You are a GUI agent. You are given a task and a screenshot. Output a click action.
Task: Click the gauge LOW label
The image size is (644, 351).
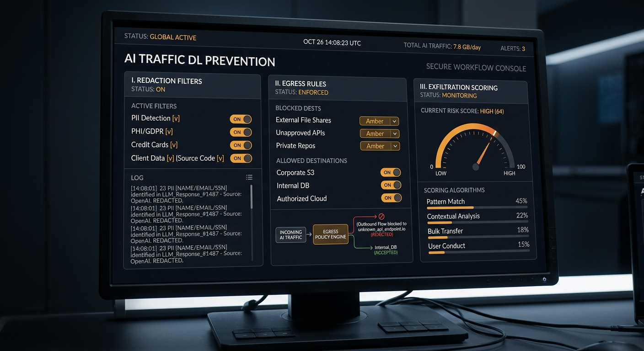click(x=441, y=173)
